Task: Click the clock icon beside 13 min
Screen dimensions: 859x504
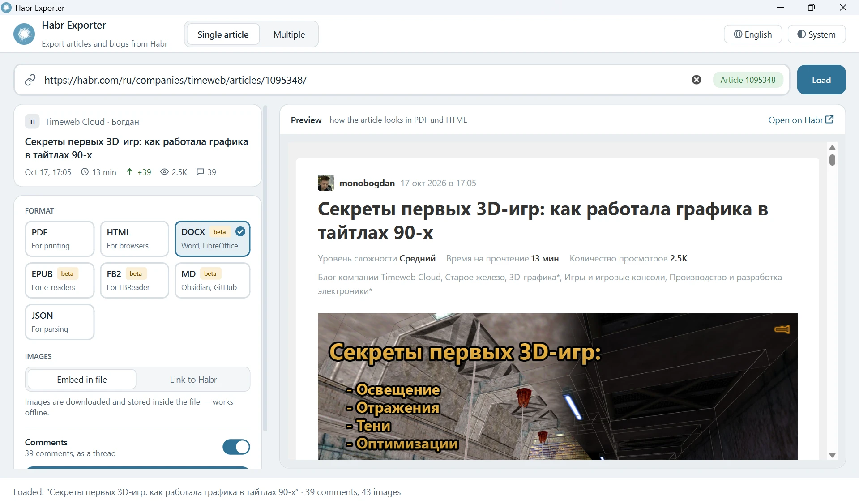Action: click(x=85, y=172)
